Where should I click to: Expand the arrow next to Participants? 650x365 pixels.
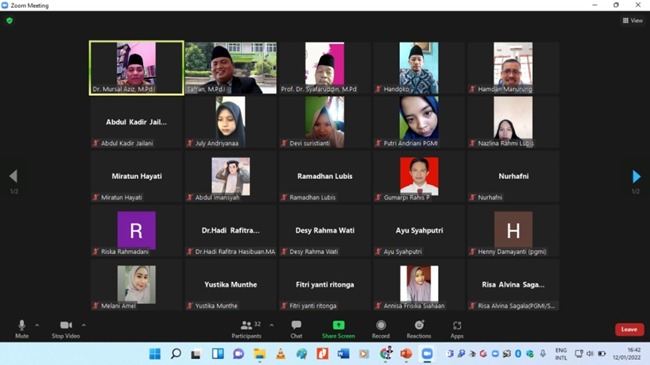point(272,325)
